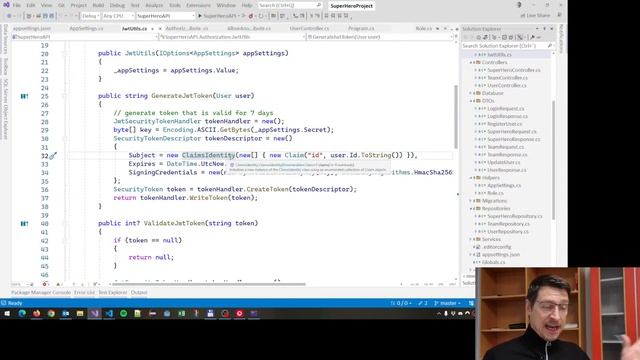Collapse the Helpers folder
This screenshot has height=360, width=640.
[471, 178]
